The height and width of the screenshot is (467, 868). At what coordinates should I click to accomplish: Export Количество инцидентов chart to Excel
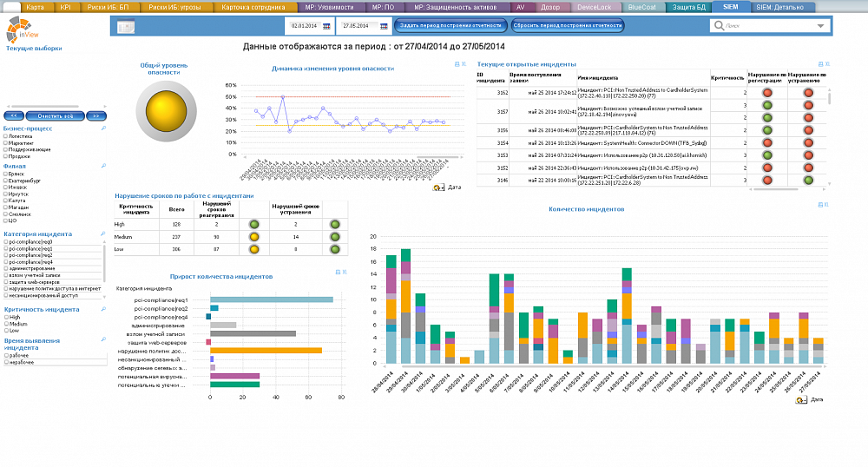pos(826,205)
